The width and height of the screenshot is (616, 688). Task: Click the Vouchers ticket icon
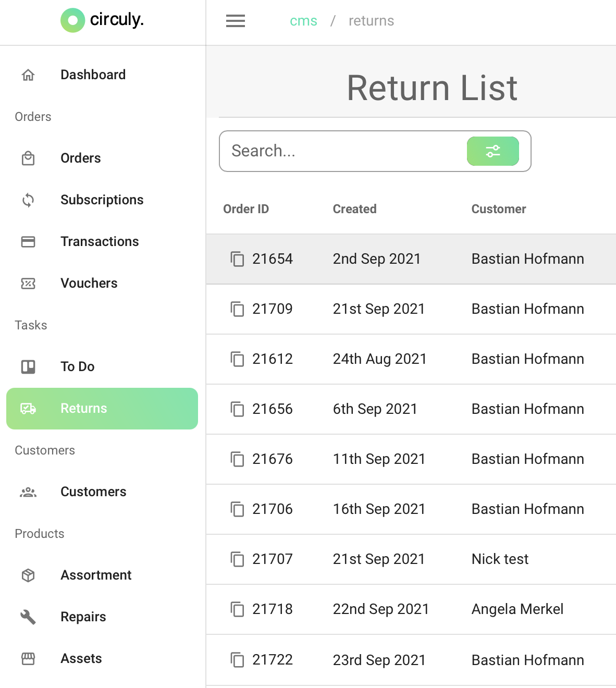click(x=28, y=284)
